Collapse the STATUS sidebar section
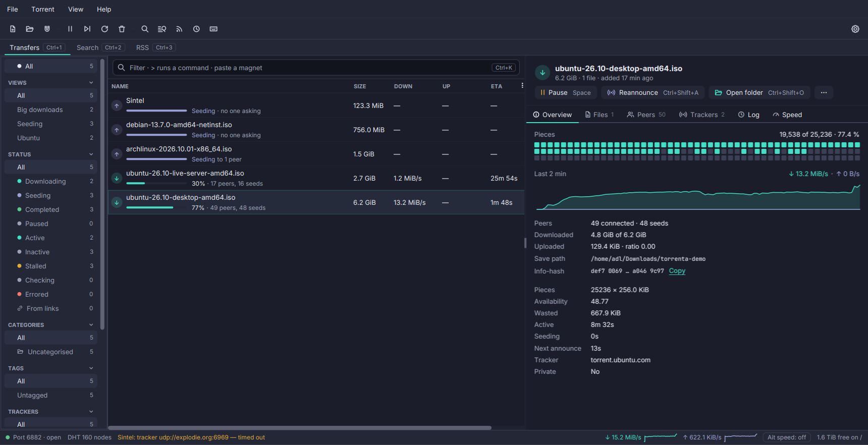 click(91, 154)
